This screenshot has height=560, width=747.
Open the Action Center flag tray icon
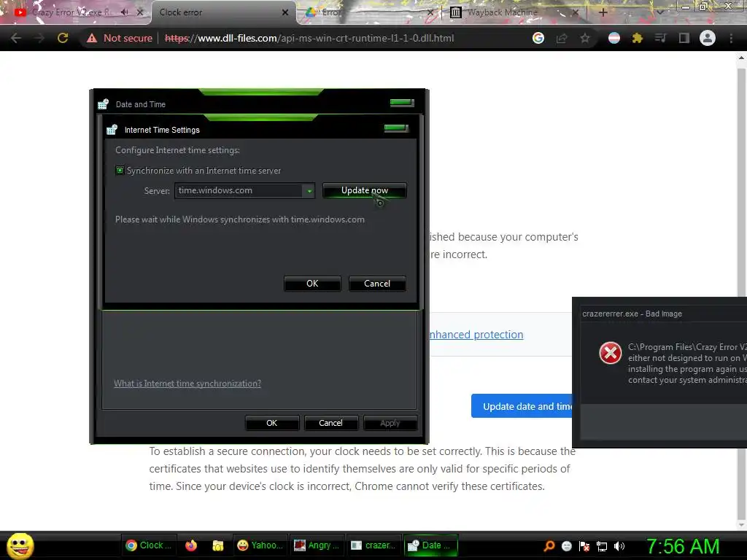pyautogui.click(x=584, y=546)
